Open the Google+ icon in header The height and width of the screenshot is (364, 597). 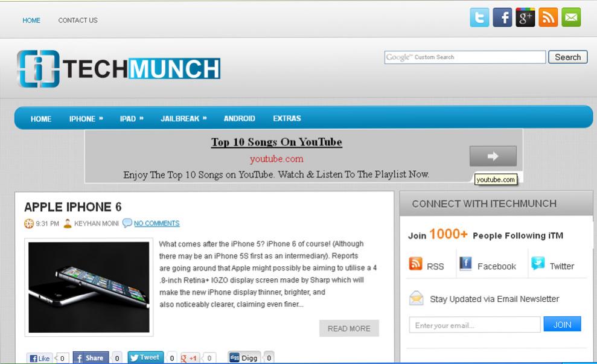pyautogui.click(x=525, y=17)
